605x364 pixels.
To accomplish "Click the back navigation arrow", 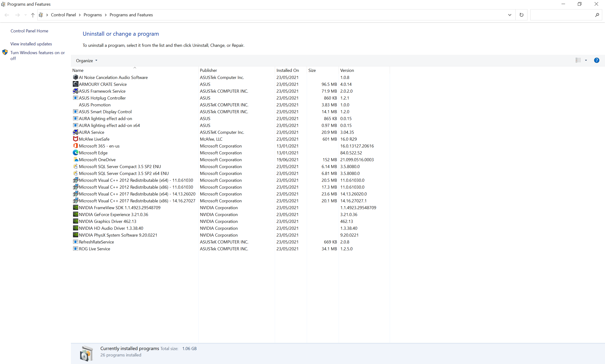I will (7, 15).
